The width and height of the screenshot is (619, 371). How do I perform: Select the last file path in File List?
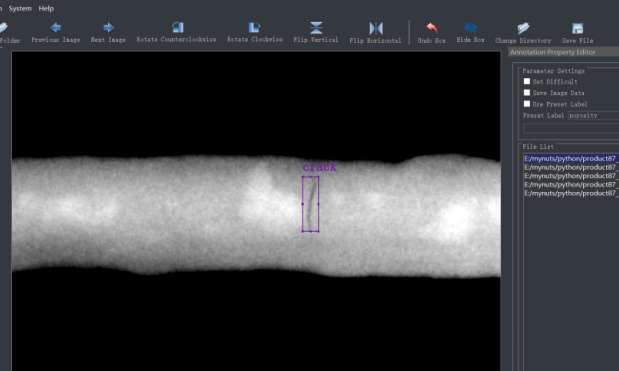click(x=571, y=193)
